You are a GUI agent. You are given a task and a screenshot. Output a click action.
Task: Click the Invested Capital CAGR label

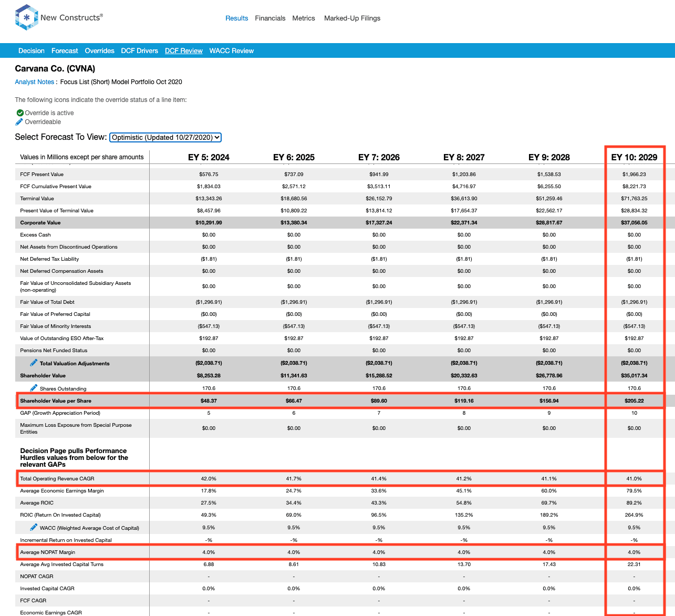(47, 588)
